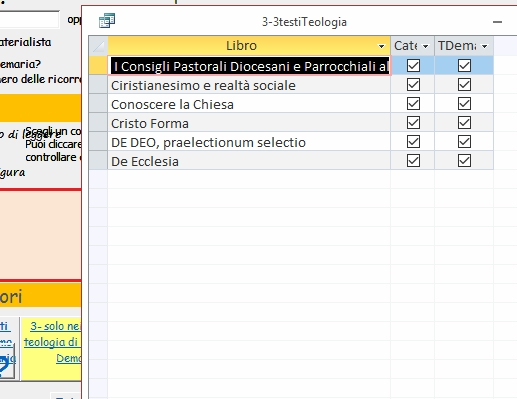The height and width of the screenshot is (399, 517).
Task: Toggle TDem checkbox for I Consigli Pastorali row
Action: coord(464,65)
